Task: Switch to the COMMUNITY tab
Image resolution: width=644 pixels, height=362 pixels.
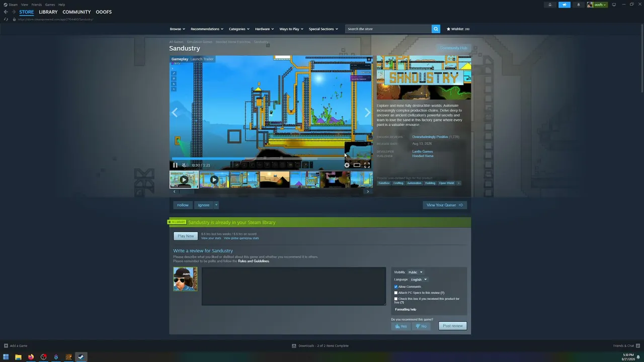Action: tap(76, 12)
